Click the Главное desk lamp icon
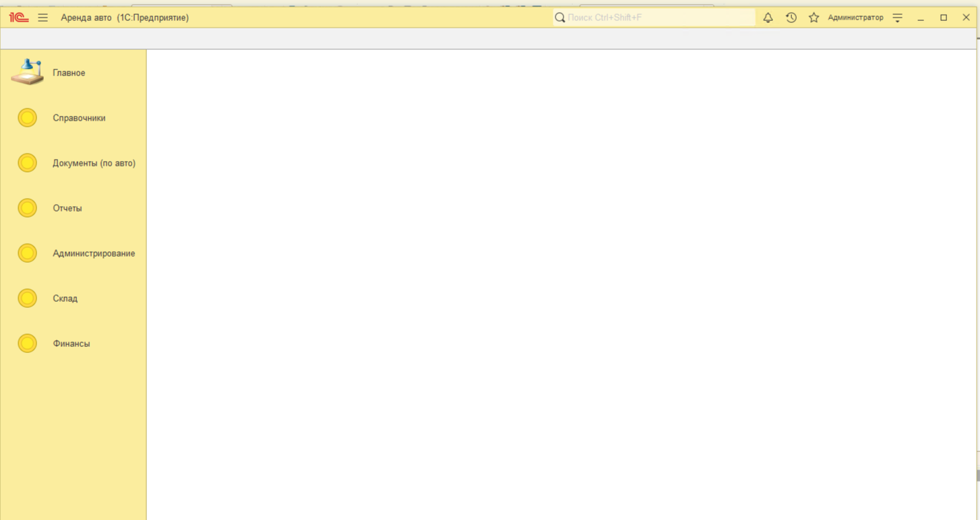 coord(27,72)
